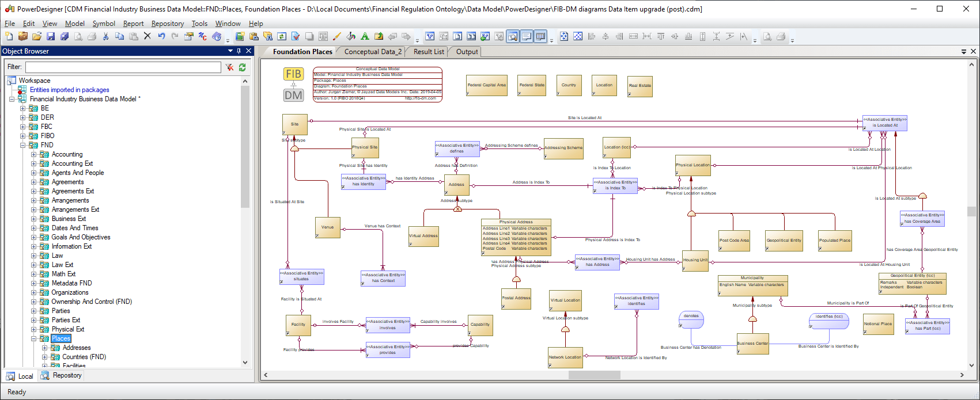
Task: Expand the FIBO package node
Action: coord(23,136)
